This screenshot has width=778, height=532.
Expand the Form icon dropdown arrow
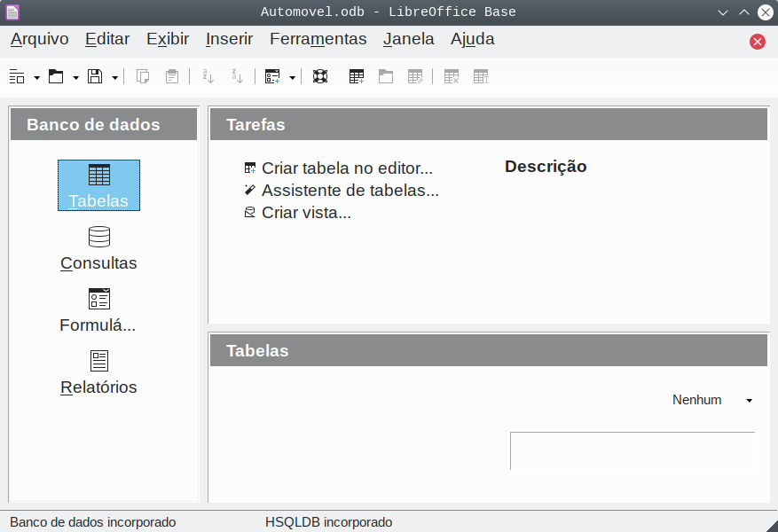pyautogui.click(x=292, y=78)
